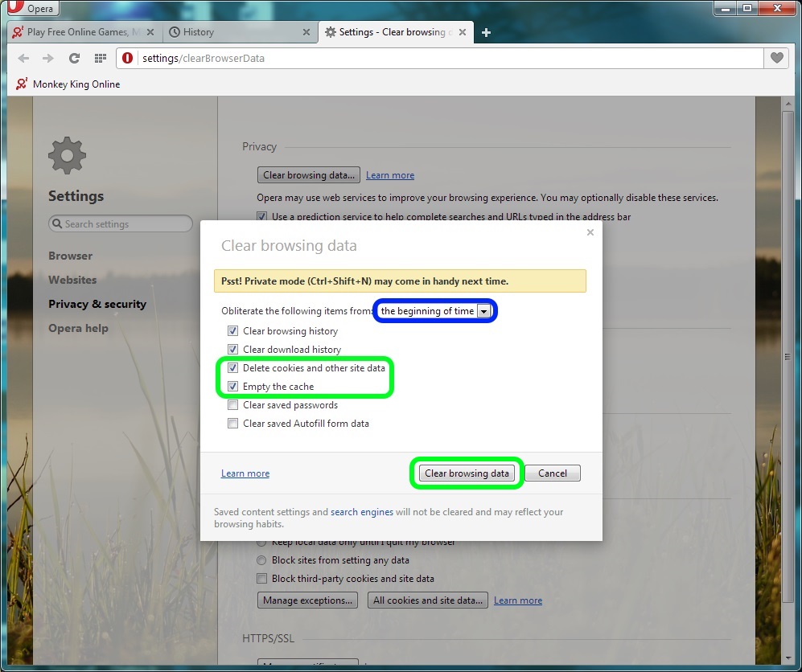This screenshot has width=802, height=672.
Task: Open a new tab with plus icon
Action: pos(486,32)
